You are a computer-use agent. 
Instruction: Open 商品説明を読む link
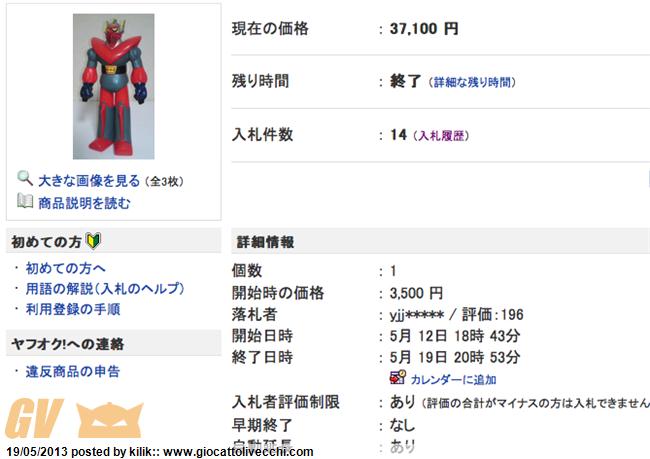point(84,203)
